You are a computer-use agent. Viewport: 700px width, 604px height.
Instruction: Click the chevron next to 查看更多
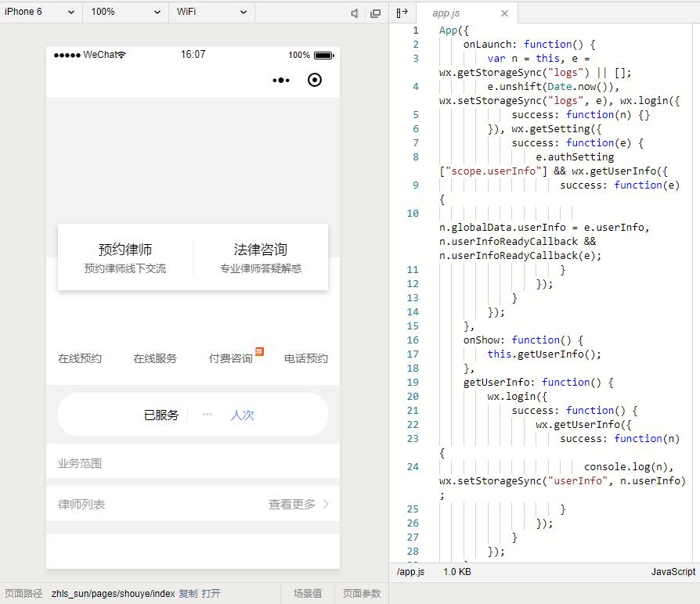[326, 504]
